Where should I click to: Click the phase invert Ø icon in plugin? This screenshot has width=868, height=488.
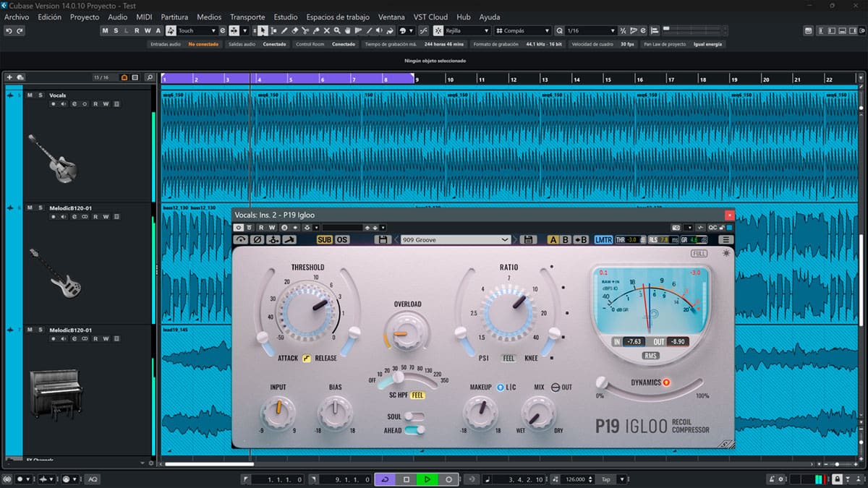pos(257,239)
